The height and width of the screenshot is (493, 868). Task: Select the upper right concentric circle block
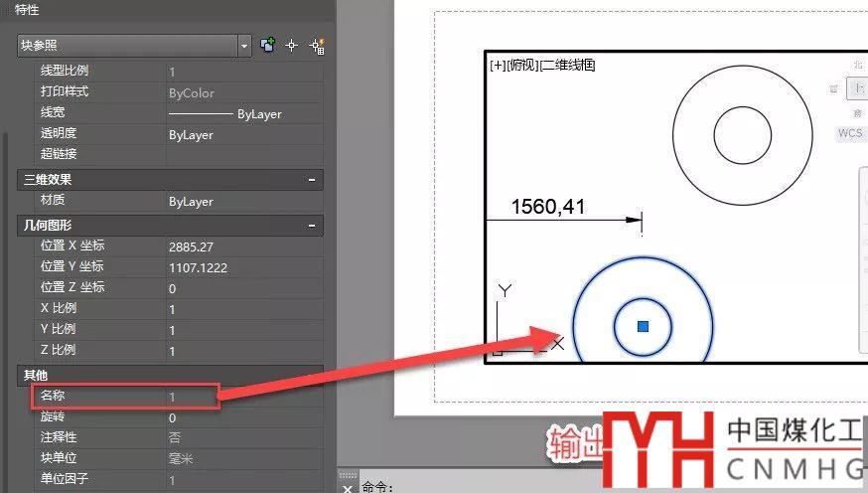click(x=742, y=136)
